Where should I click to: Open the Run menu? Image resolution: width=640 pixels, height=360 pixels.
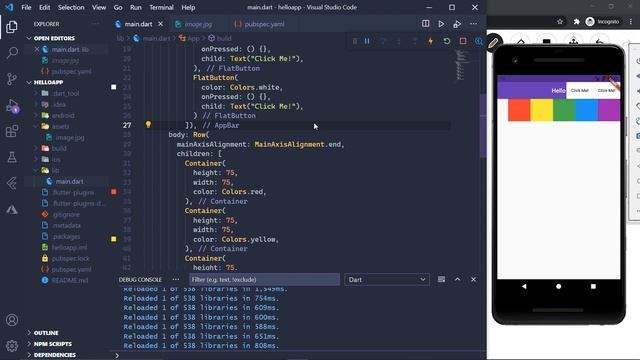tap(136, 7)
